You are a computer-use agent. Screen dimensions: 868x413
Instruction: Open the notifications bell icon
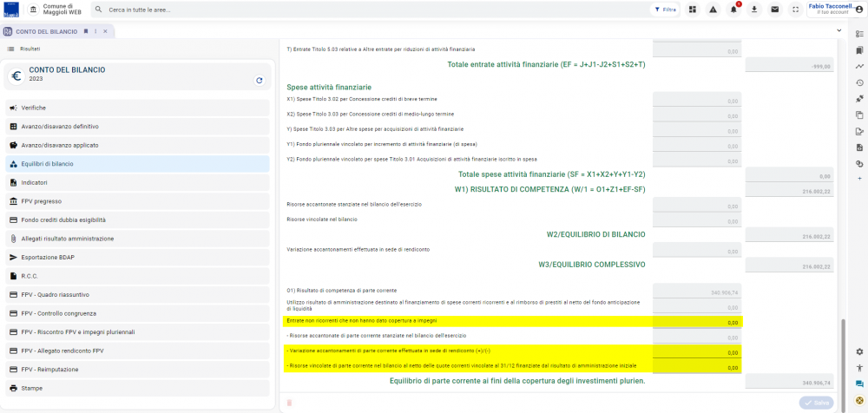(x=733, y=10)
